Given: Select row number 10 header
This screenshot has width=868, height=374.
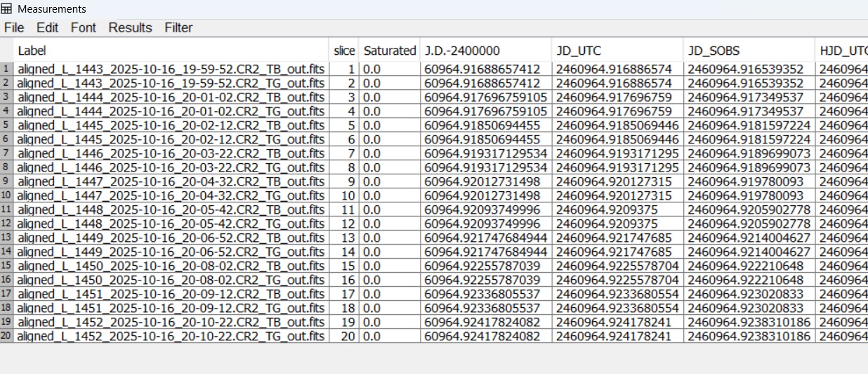Looking at the screenshot, I should point(6,195).
